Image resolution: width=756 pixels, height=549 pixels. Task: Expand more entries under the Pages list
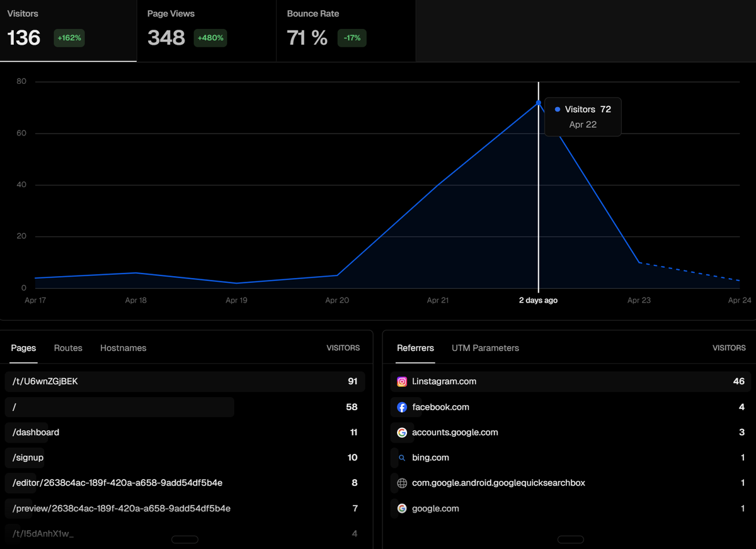(185, 539)
